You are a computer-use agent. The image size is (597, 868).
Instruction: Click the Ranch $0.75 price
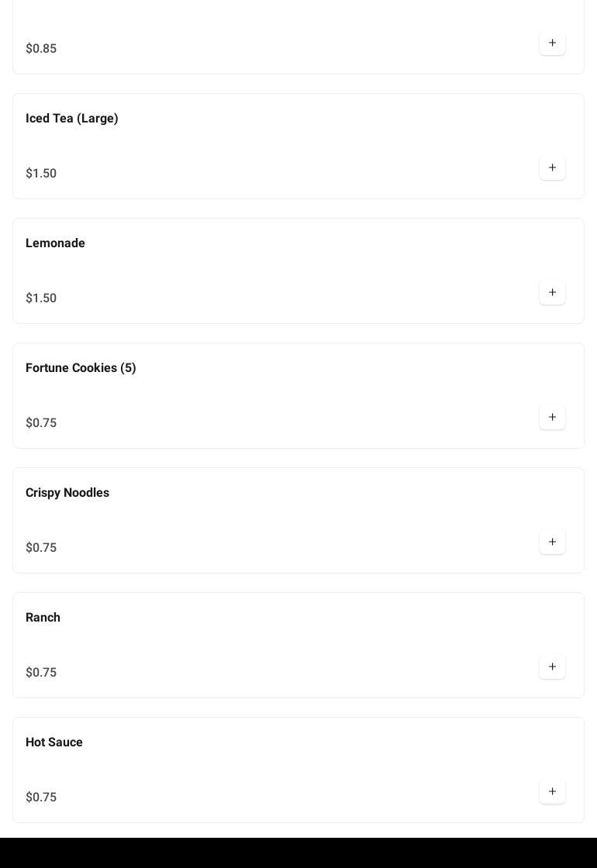click(41, 673)
